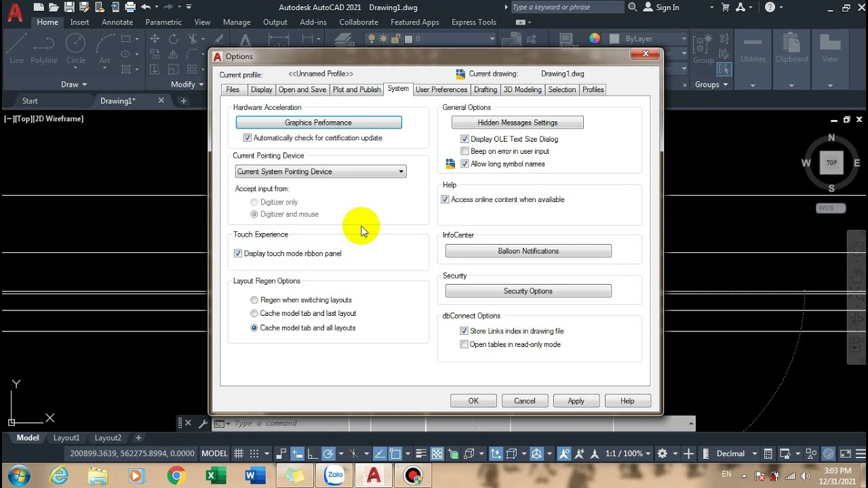The image size is (868, 488).
Task: Open Security Options button
Action: pyautogui.click(x=528, y=291)
